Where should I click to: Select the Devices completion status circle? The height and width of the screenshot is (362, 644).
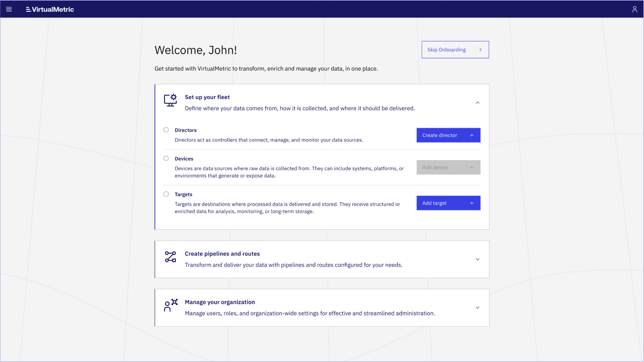167,158
